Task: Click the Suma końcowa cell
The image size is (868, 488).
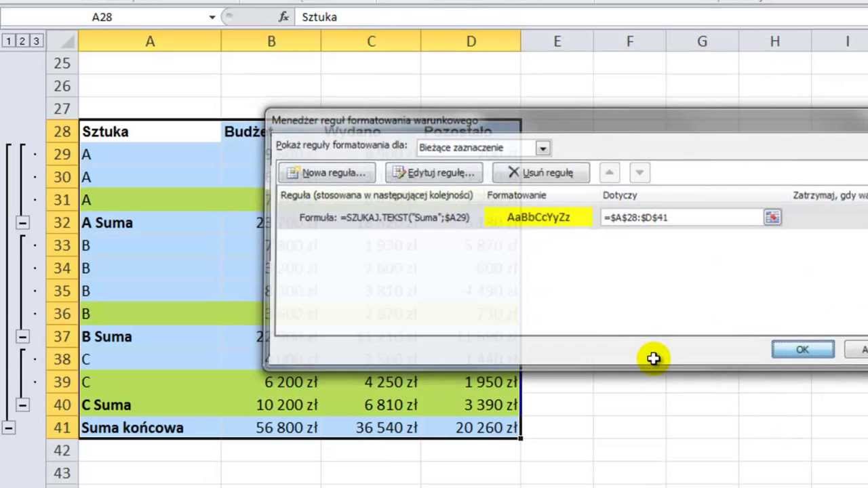Action: [150, 428]
